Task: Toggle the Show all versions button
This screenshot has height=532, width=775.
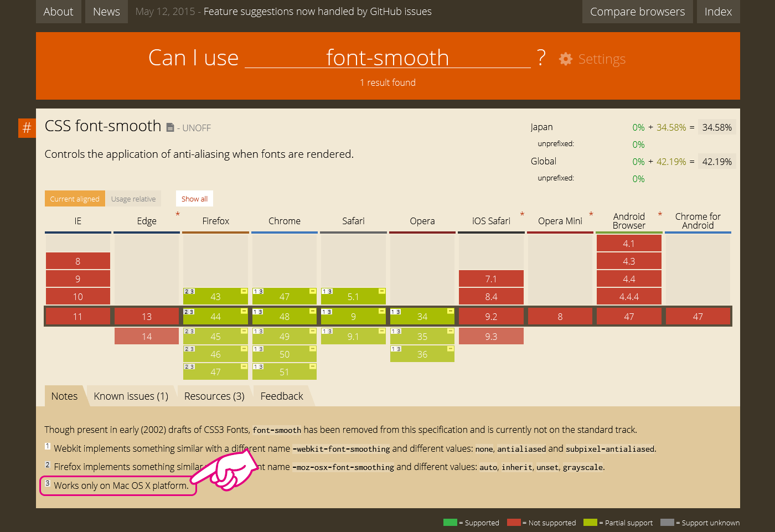Action: (194, 199)
